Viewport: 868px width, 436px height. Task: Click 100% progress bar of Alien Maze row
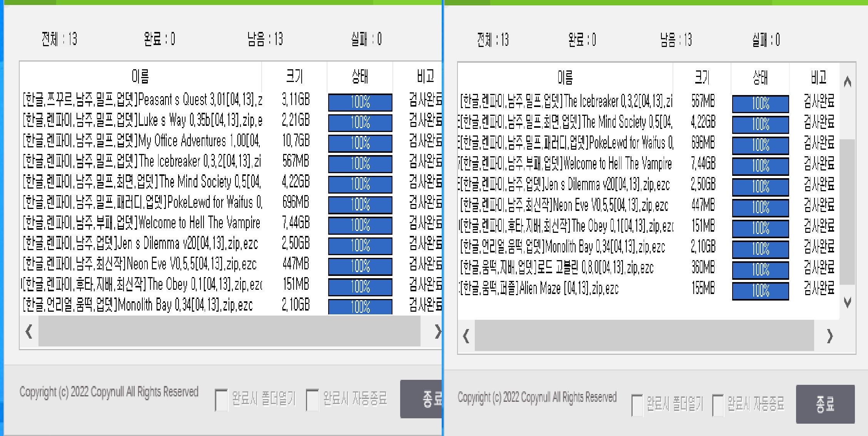760,291
